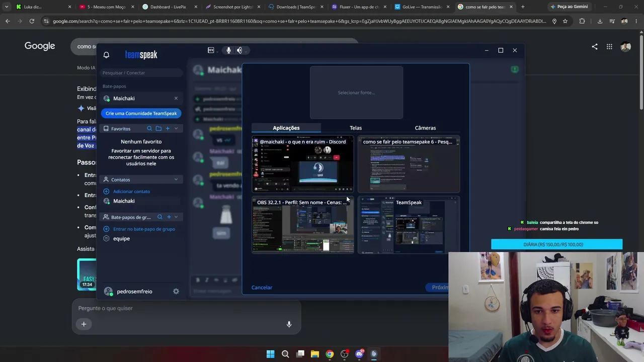Viewport: 644px width, 362px height.
Task: Click the Peça ao Gemini button
Action: pyautogui.click(x=569, y=7)
